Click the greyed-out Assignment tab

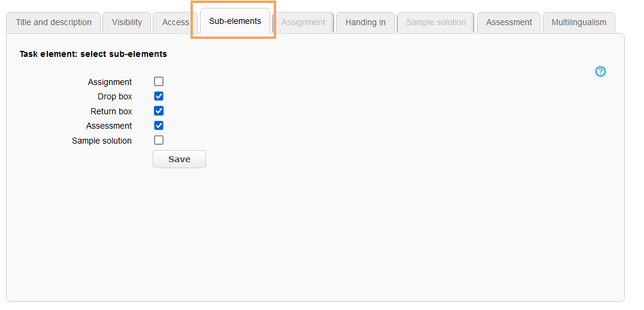(303, 23)
